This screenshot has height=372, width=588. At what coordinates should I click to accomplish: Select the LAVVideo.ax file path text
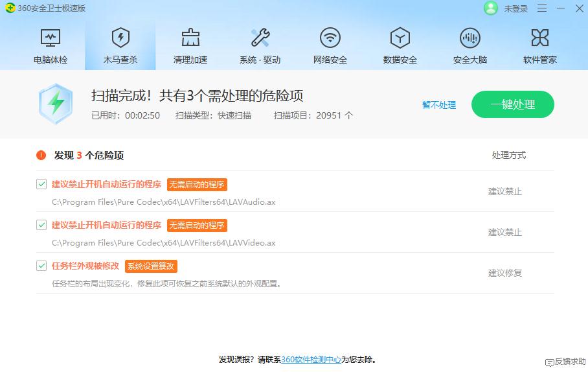[x=163, y=243]
